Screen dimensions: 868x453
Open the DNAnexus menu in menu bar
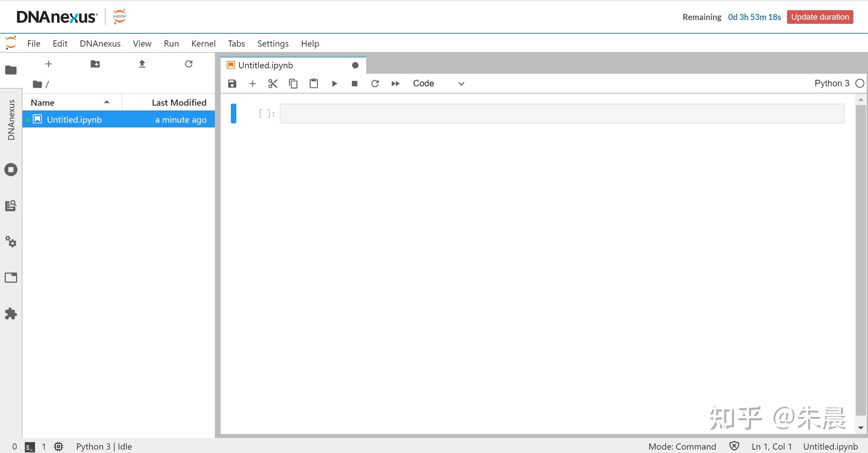[x=100, y=43]
